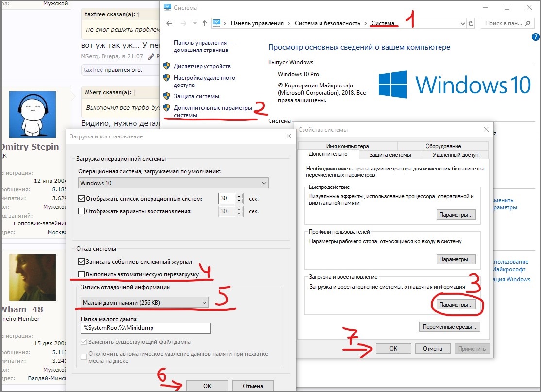Open Дополнительные параметры системы link

tap(213, 111)
